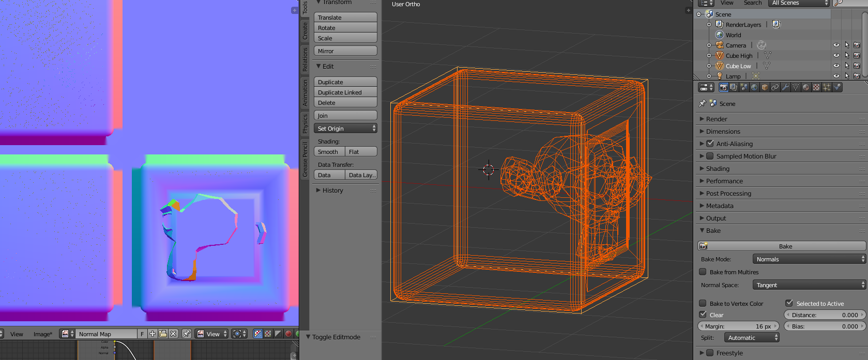Pin the Scene properties context
The height and width of the screenshot is (360, 868).
(702, 103)
